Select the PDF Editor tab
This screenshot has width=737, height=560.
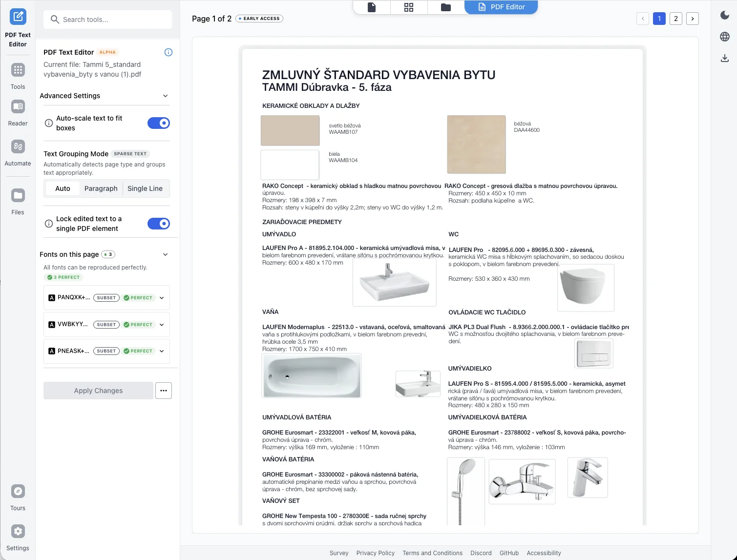tap(501, 7)
